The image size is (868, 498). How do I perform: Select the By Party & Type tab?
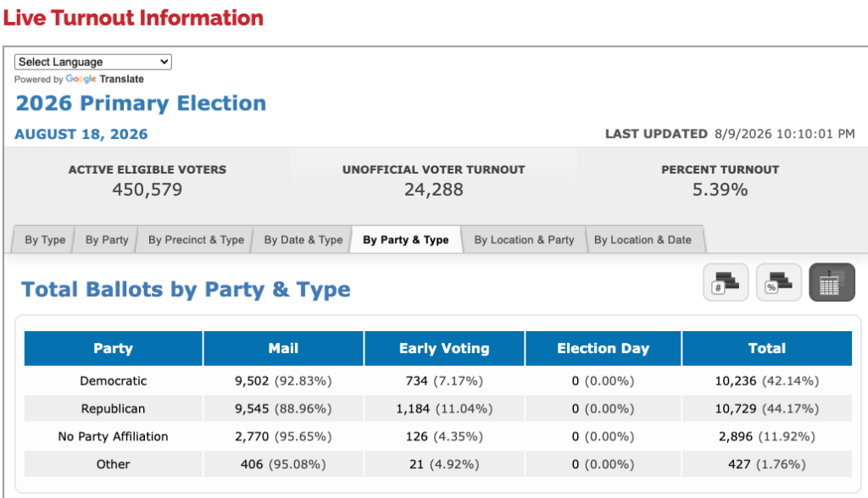(406, 241)
